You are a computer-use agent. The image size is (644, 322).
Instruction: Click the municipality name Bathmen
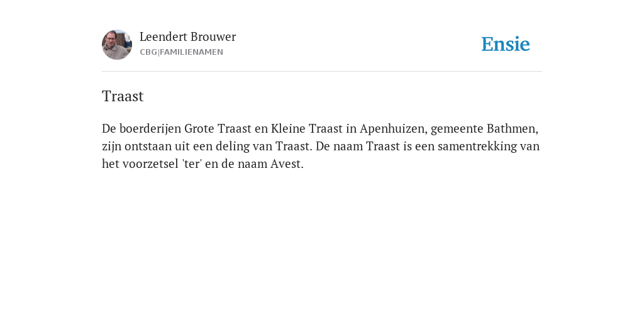pos(512,129)
